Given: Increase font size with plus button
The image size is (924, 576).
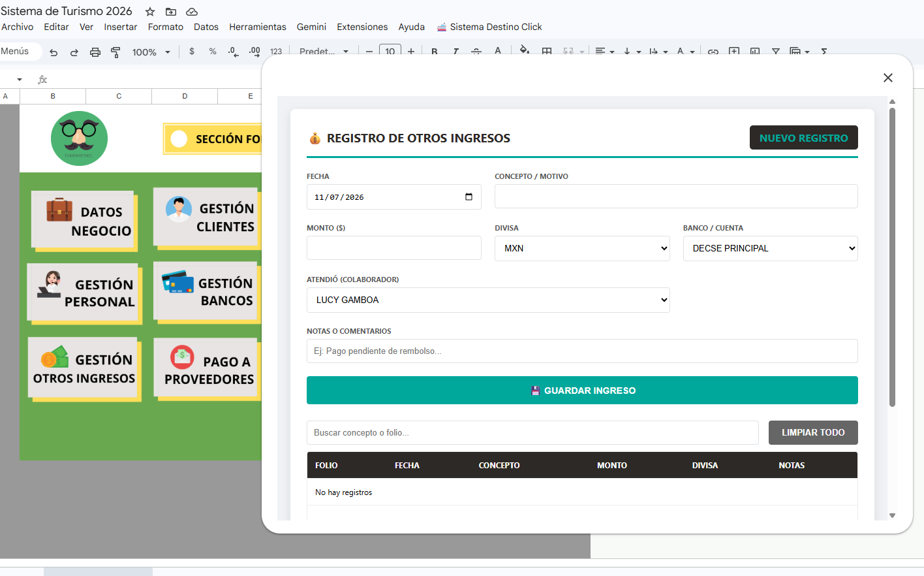Looking at the screenshot, I should (x=411, y=52).
